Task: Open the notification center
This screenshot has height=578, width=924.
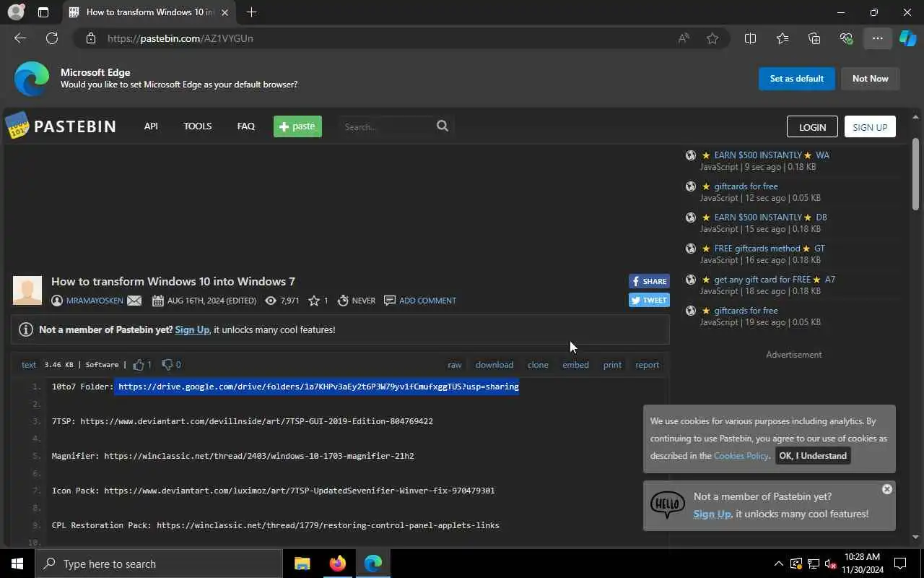Action: [900, 564]
